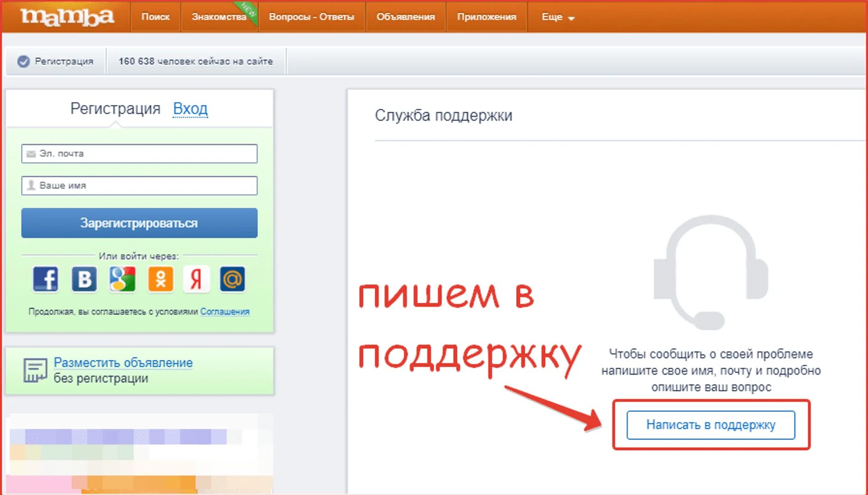Screen dimensions: 868x495
Task: Click the Mamba logo
Action: tap(67, 17)
